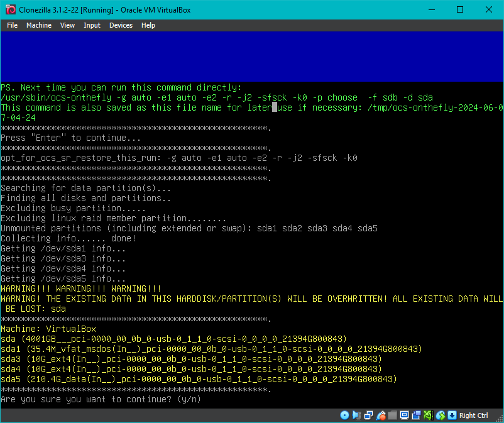Maximize the Clonezilla VM window

point(460,9)
